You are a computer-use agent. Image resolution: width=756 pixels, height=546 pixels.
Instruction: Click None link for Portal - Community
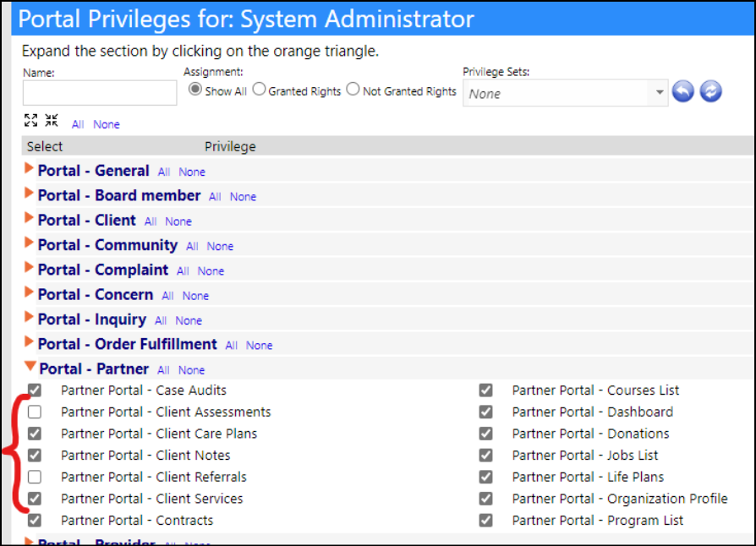click(221, 246)
